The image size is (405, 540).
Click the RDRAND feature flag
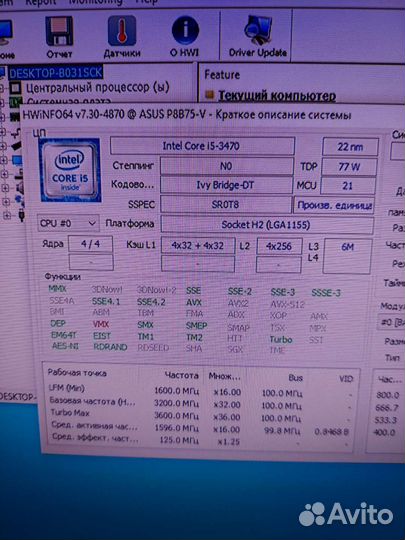pyautogui.click(x=110, y=347)
